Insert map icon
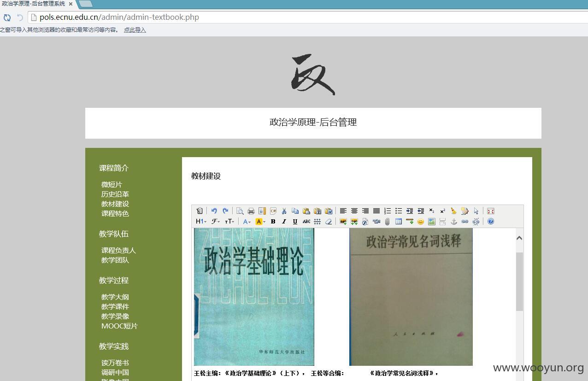 pos(431,222)
